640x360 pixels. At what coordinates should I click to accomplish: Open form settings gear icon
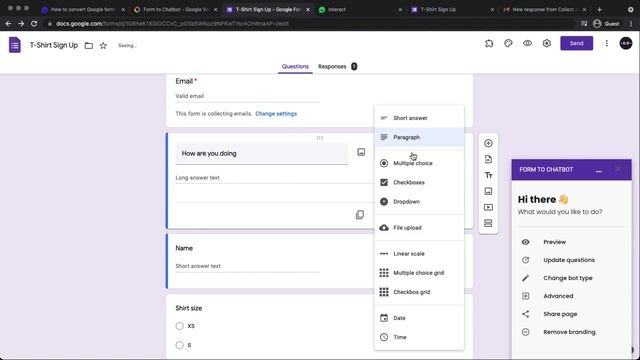pos(547,43)
